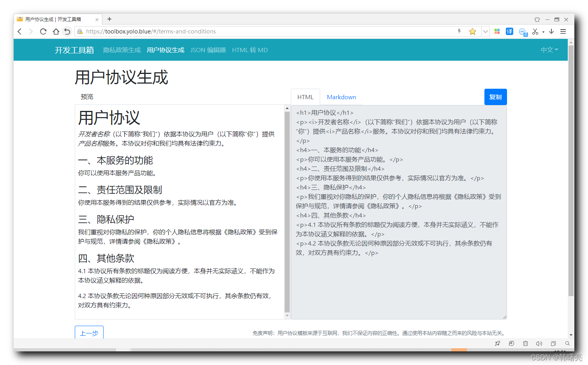Click the 三、隐私保护 heading
The image size is (588, 365).
106,219
